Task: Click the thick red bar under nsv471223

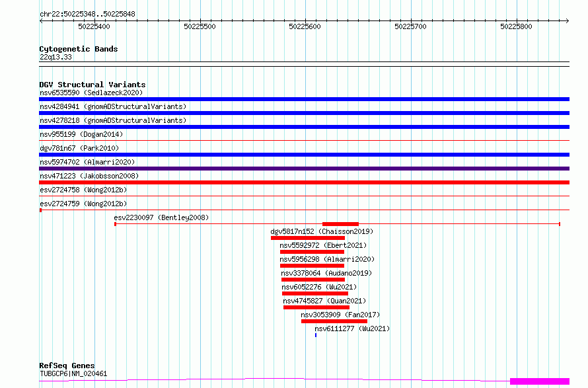Action: coord(304,182)
